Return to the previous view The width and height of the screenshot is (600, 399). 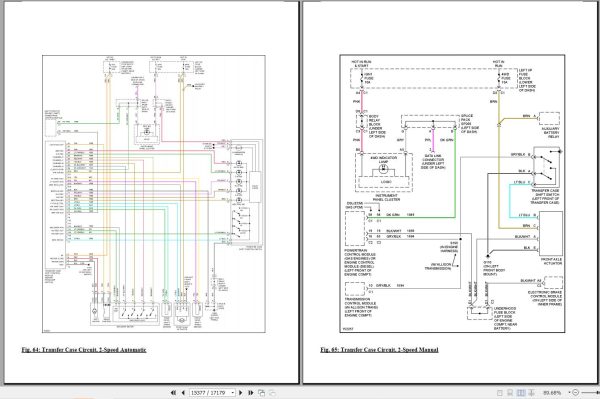click(x=261, y=392)
